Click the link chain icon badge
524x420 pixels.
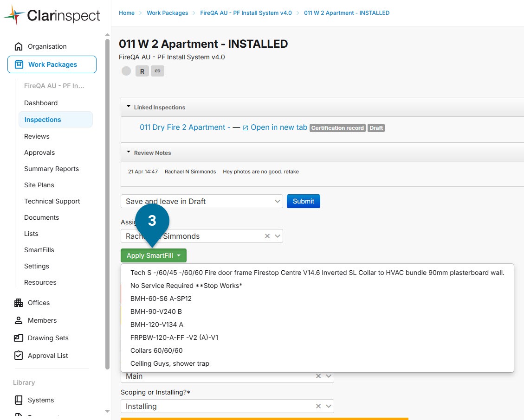pos(157,71)
